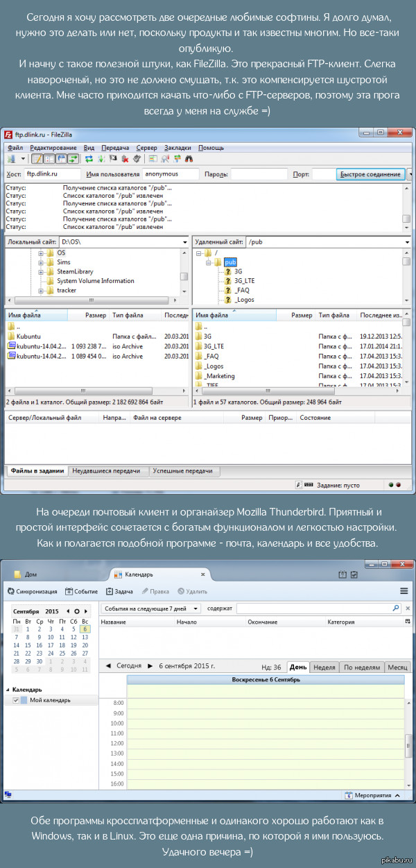Refresh file lists with green arrows icon
Viewport: 416px width, 868px height.
point(89,158)
